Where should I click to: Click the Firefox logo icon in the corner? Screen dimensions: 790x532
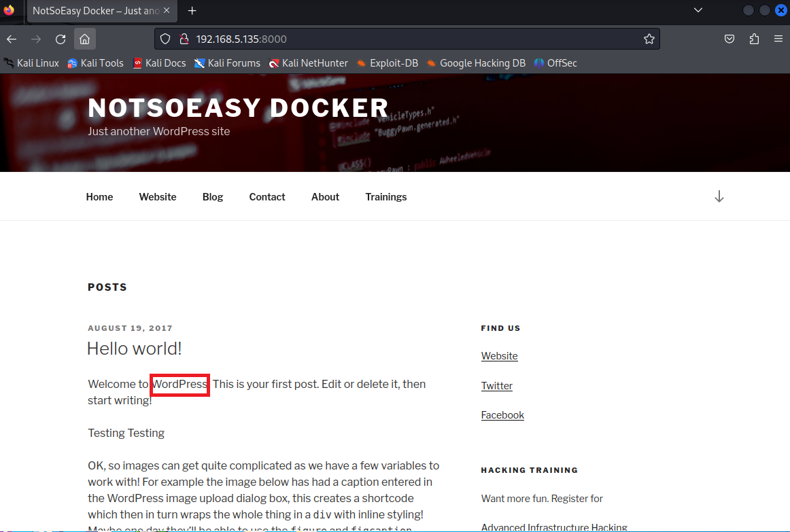(9, 10)
